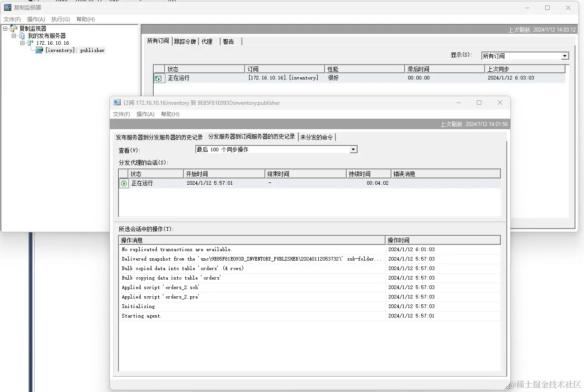
Task: Select the 'Bulk copying data into table' row
Action: pyautogui.click(x=310, y=278)
